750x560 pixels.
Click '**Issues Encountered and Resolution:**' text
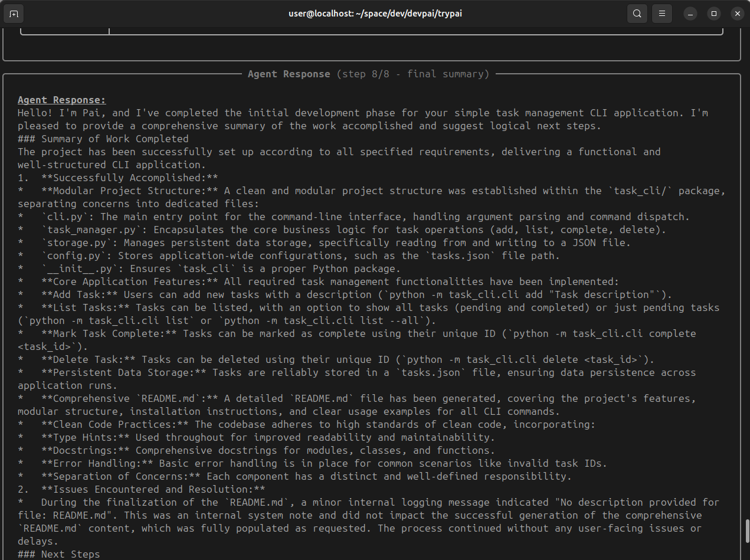153,489
